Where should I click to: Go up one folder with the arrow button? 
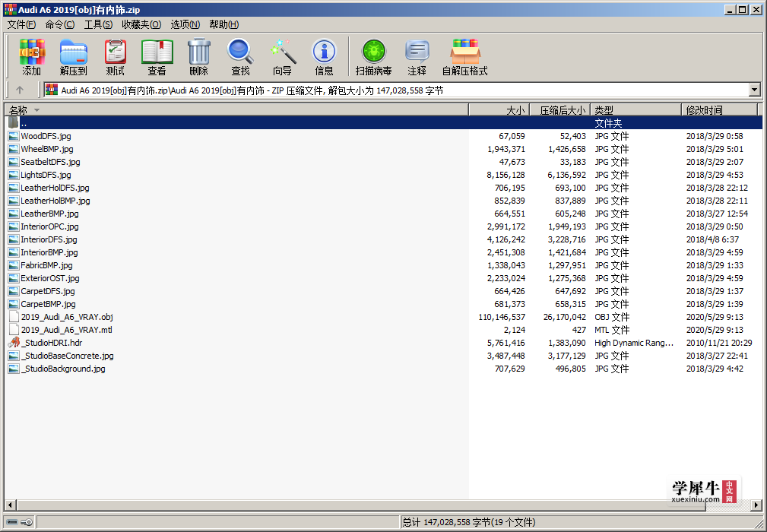[x=20, y=90]
